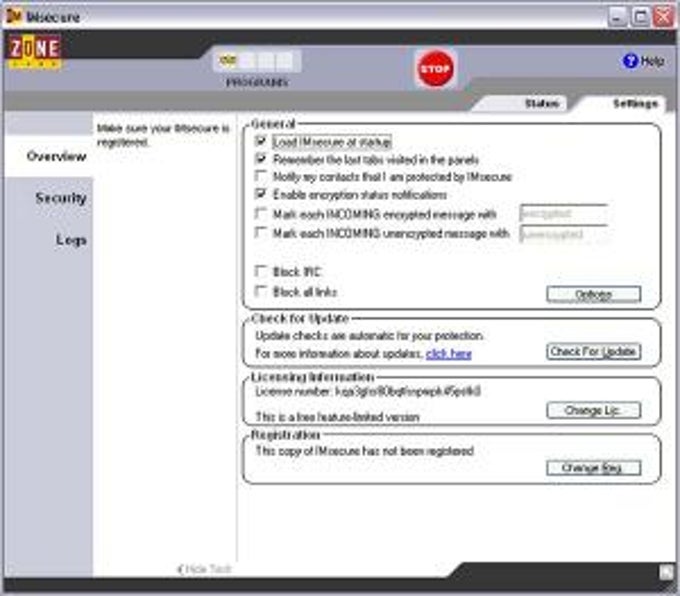Minimize the IMsecure window

pos(618,17)
